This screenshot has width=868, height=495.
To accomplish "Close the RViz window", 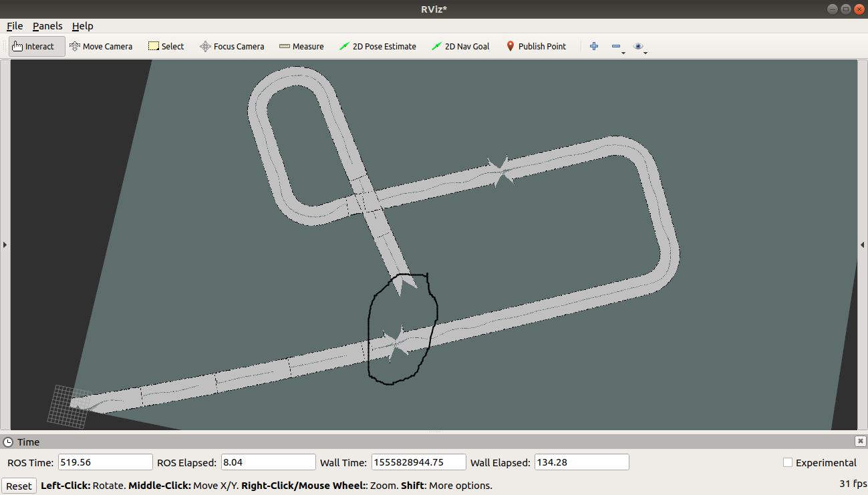I will [859, 9].
